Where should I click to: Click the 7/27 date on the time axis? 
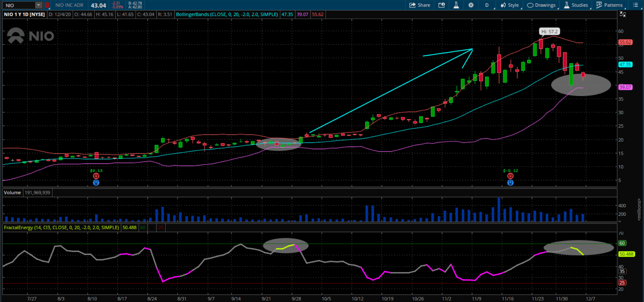coord(32,299)
